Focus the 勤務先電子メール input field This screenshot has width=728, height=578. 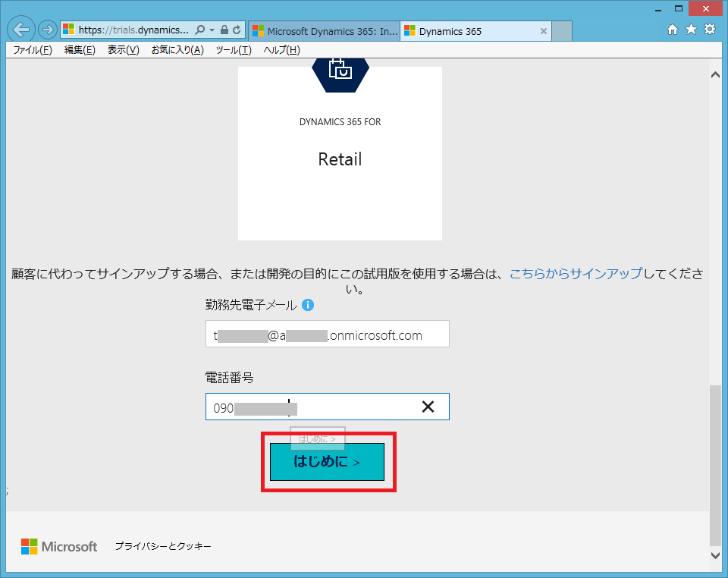[328, 334]
